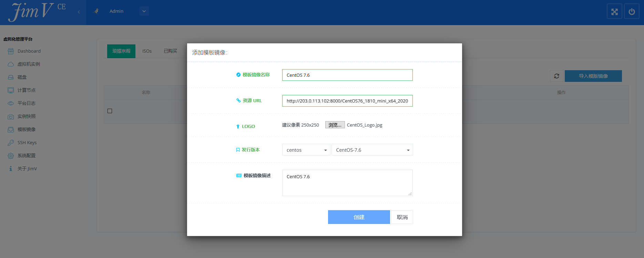
Task: Click 取消 to cancel the dialog
Action: point(402,217)
